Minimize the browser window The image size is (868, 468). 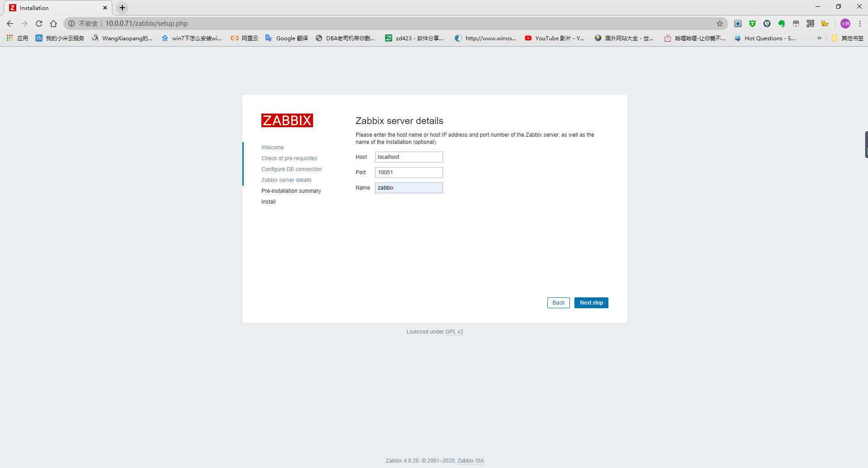click(x=818, y=6)
